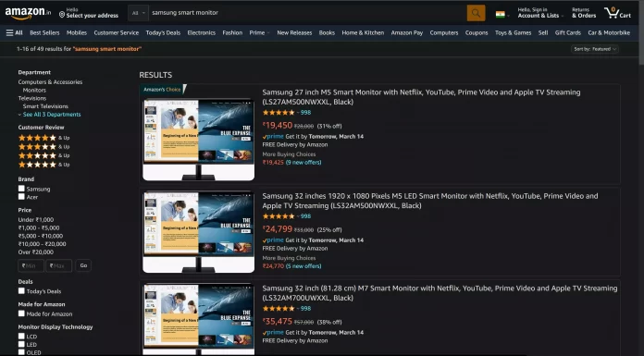644x356 pixels.
Task: Open Gift Cards in the nav bar
Action: [x=568, y=33]
